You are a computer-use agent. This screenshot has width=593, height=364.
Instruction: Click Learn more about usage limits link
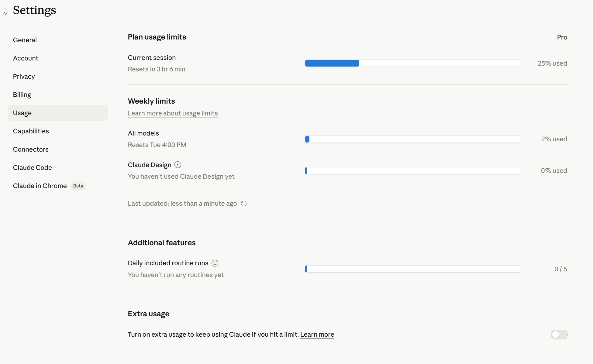coord(173,113)
